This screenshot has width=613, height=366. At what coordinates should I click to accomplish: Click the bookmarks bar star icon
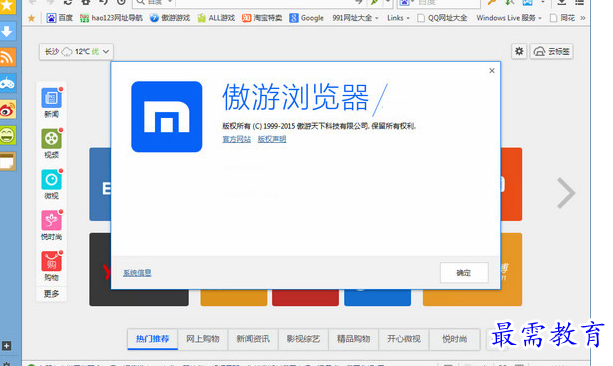pyautogui.click(x=31, y=18)
